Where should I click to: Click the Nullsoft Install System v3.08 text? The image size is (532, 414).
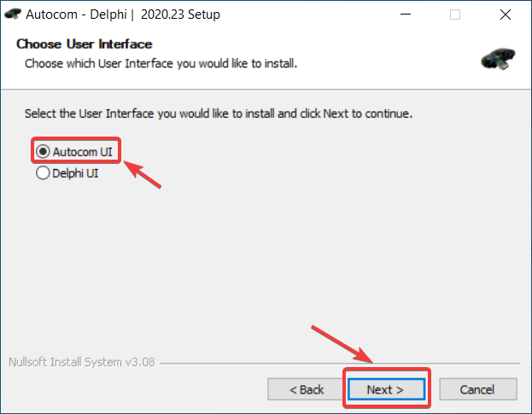point(81,361)
